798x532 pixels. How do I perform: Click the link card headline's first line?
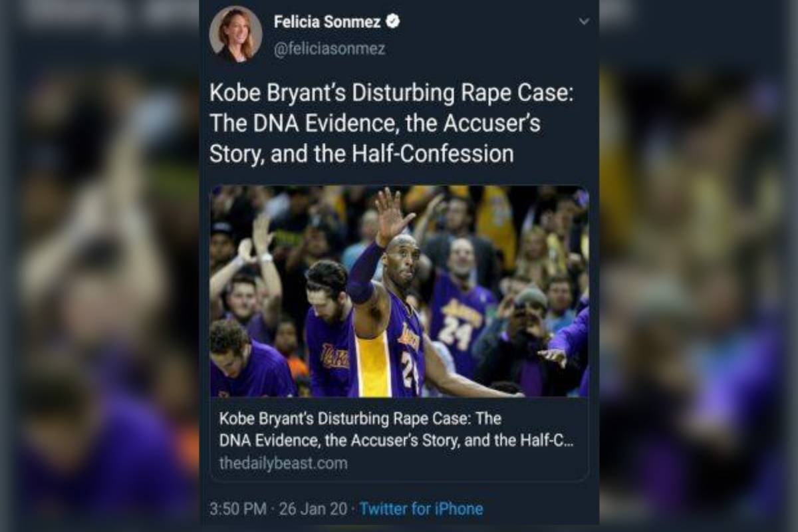[x=360, y=419]
